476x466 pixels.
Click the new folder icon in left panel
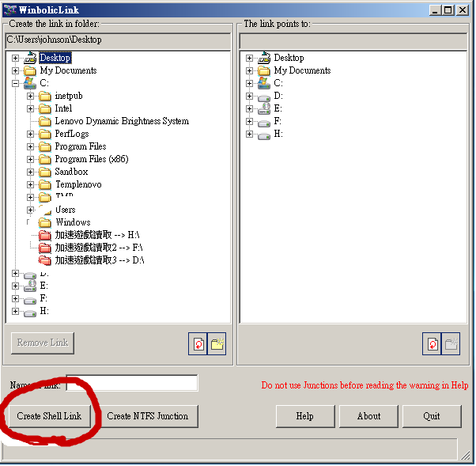coord(217,344)
